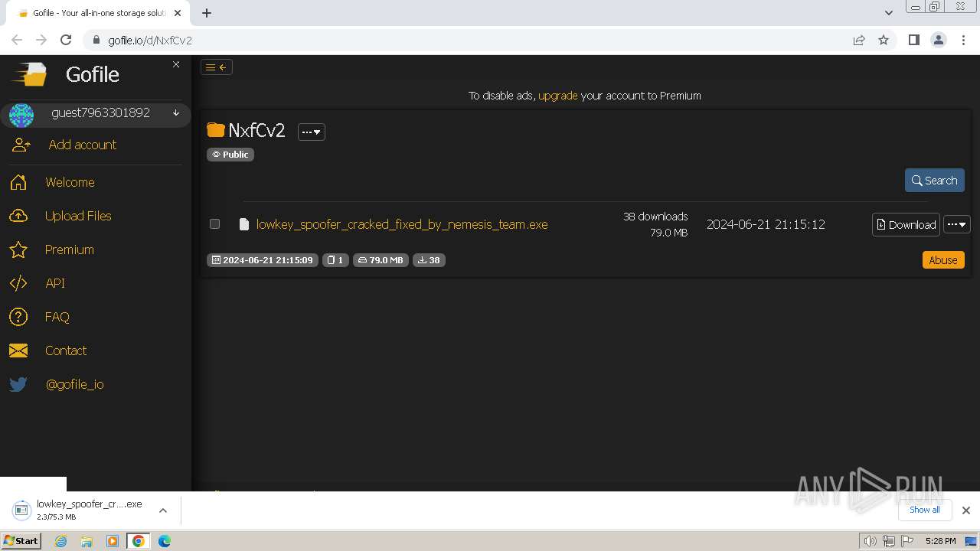Viewport: 980px width, 551px height.
Task: Open Internet Explorer from taskbar
Action: coord(60,541)
